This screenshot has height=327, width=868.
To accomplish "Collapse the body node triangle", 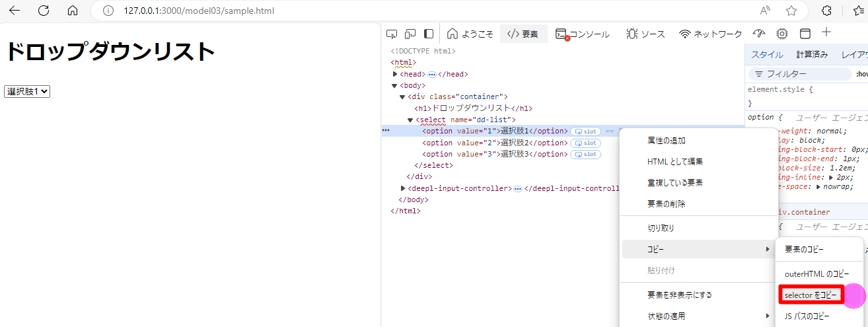I will [395, 86].
